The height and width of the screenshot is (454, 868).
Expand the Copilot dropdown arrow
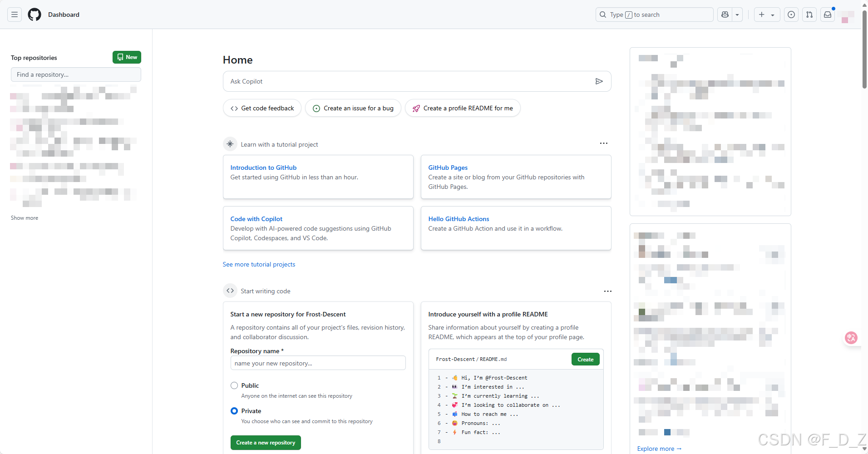[x=737, y=15]
